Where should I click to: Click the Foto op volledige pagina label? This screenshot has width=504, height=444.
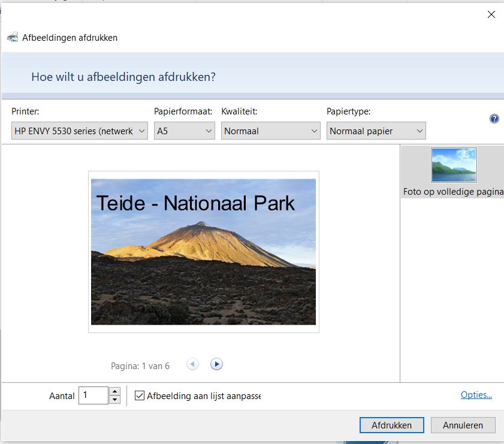tap(453, 192)
